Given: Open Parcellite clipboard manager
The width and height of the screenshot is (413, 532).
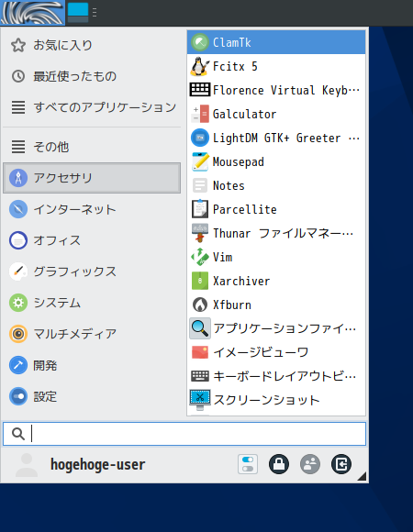Looking at the screenshot, I should [x=276, y=209].
